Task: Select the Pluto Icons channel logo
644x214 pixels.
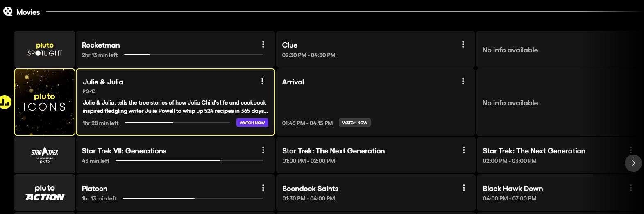Action: pos(45,102)
